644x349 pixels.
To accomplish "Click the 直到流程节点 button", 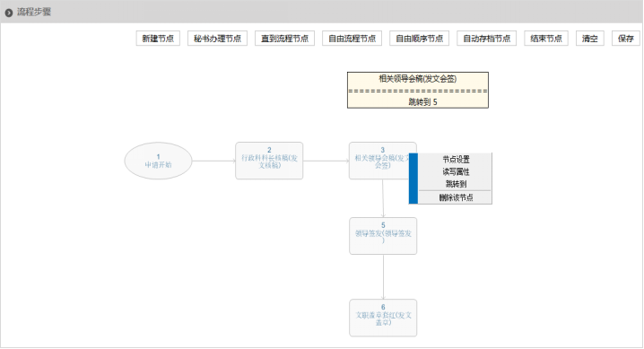I will [284, 39].
